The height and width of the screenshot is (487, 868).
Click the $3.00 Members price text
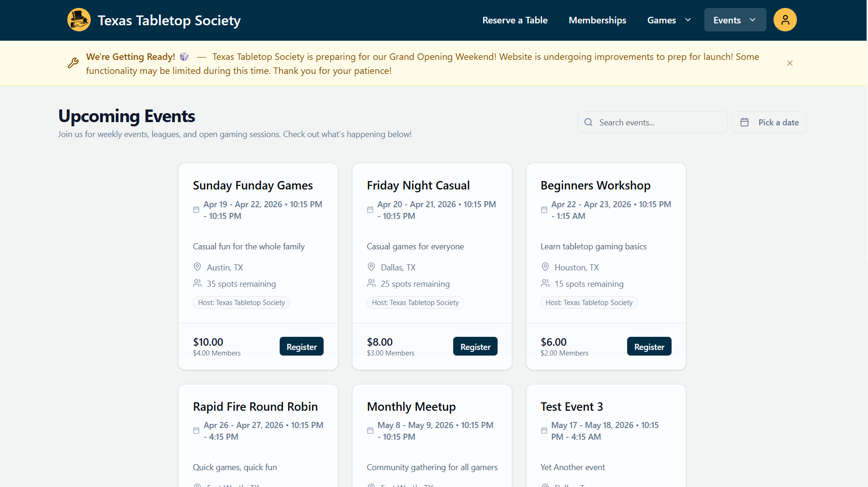(391, 353)
